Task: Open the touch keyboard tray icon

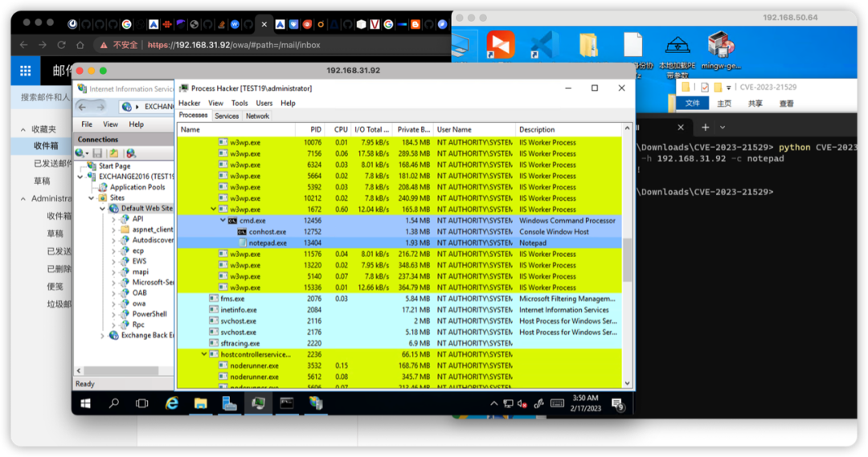Action: tap(558, 403)
